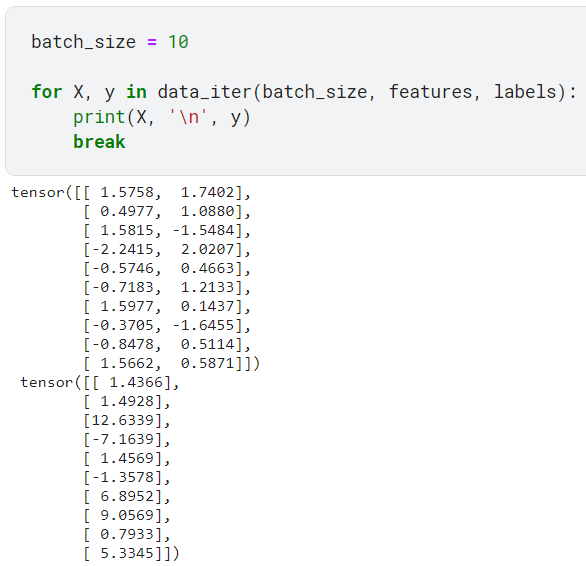
Task: Click label value '5.3345'
Action: (127, 553)
